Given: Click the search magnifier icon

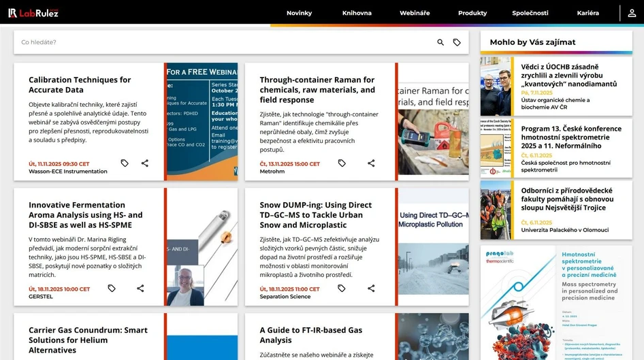Looking at the screenshot, I should (440, 42).
